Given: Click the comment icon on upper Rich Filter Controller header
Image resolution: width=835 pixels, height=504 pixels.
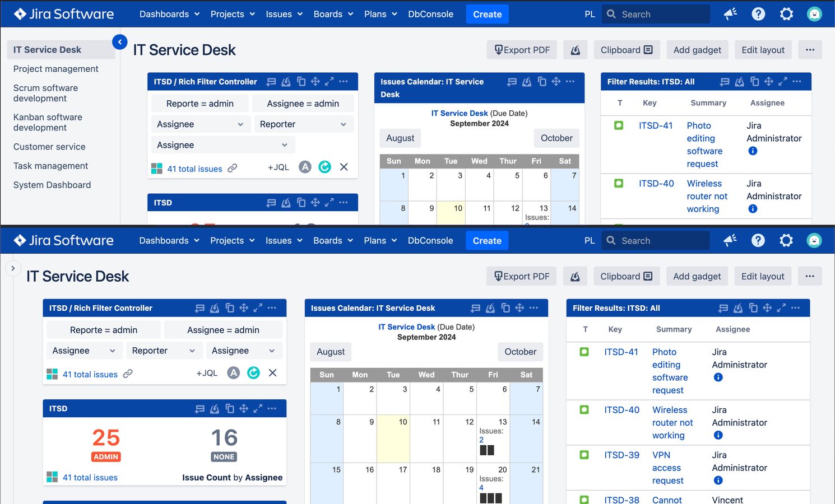Looking at the screenshot, I should click(271, 82).
